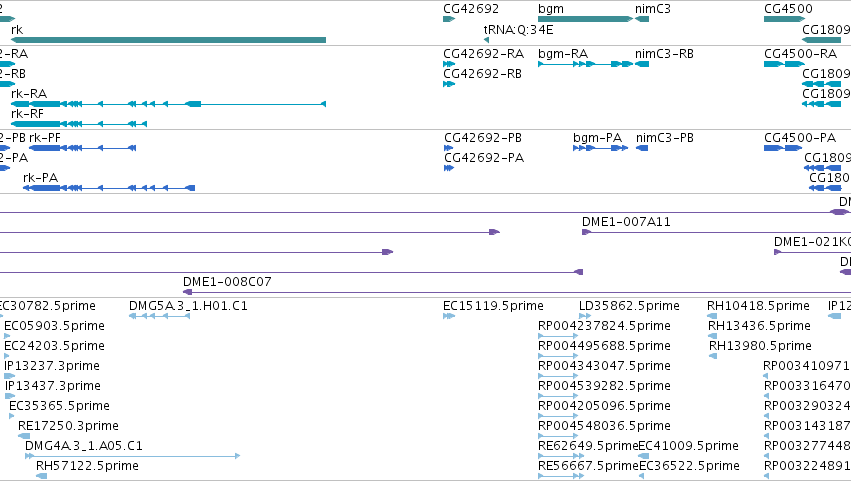Screen dimensions: 851x481
Task: Click the RP004343047.5prime EST
Action: [558, 376]
